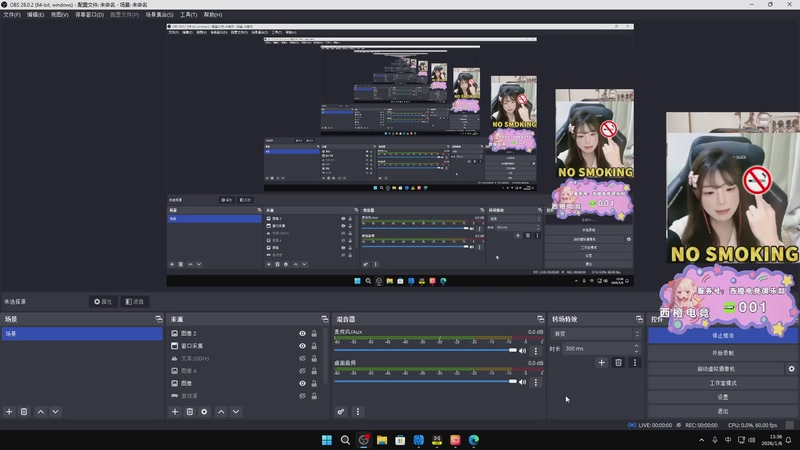Lock the 图像 source

pyautogui.click(x=314, y=383)
